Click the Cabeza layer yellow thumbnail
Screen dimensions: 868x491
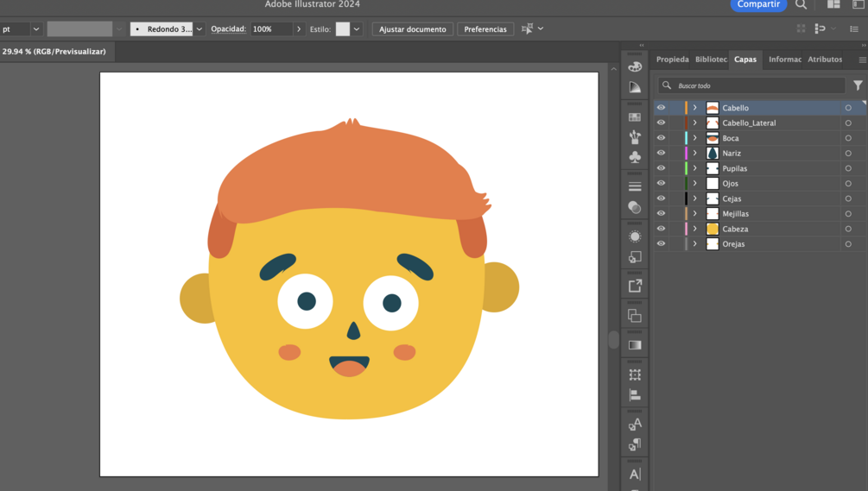pos(713,229)
